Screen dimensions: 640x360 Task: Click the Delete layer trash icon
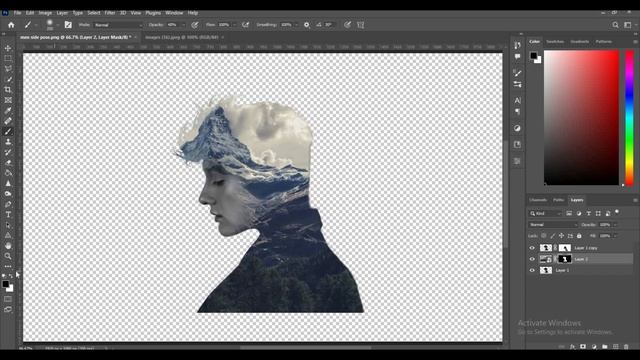click(x=626, y=347)
